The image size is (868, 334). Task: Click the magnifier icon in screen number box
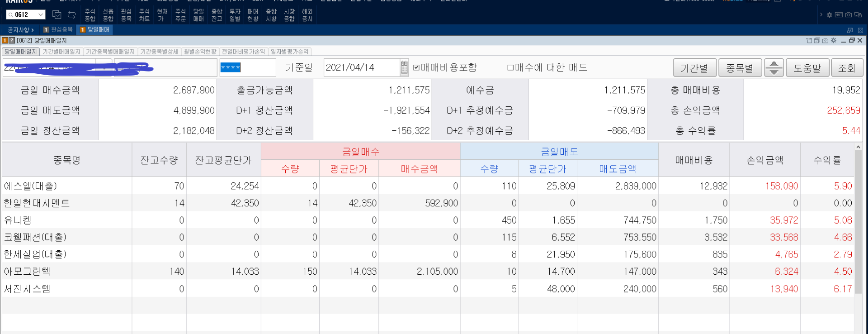click(10, 15)
